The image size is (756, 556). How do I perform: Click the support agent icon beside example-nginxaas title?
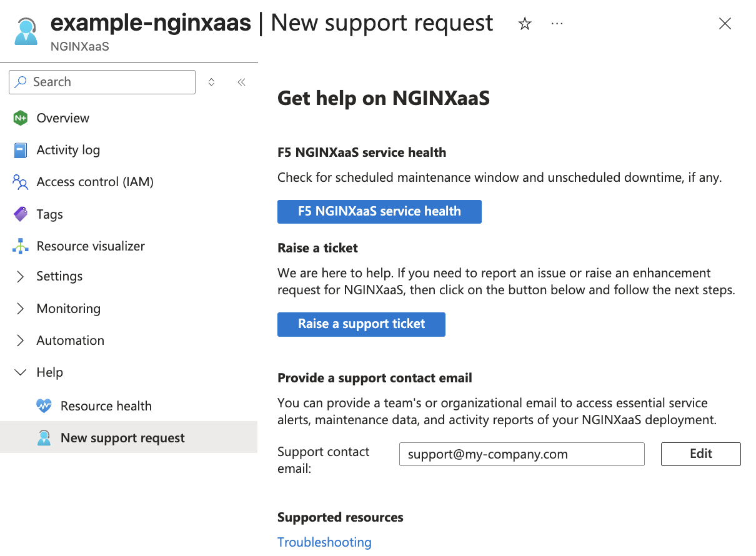coord(26,31)
